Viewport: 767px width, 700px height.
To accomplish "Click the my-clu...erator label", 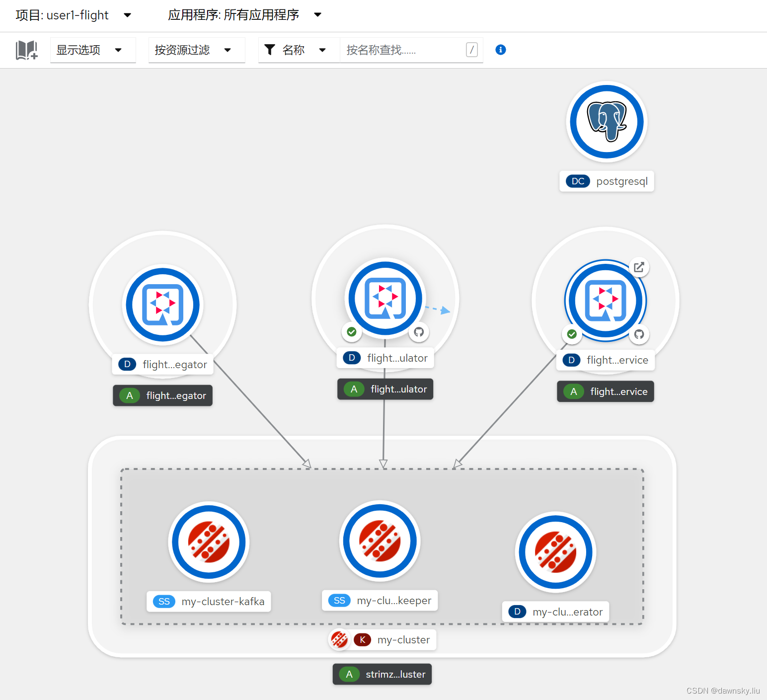I will click(555, 612).
